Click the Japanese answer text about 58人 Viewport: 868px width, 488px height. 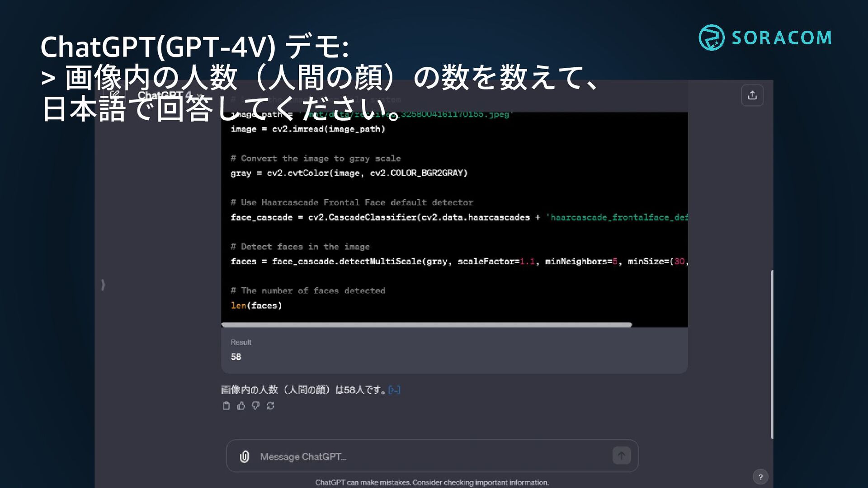[303, 390]
